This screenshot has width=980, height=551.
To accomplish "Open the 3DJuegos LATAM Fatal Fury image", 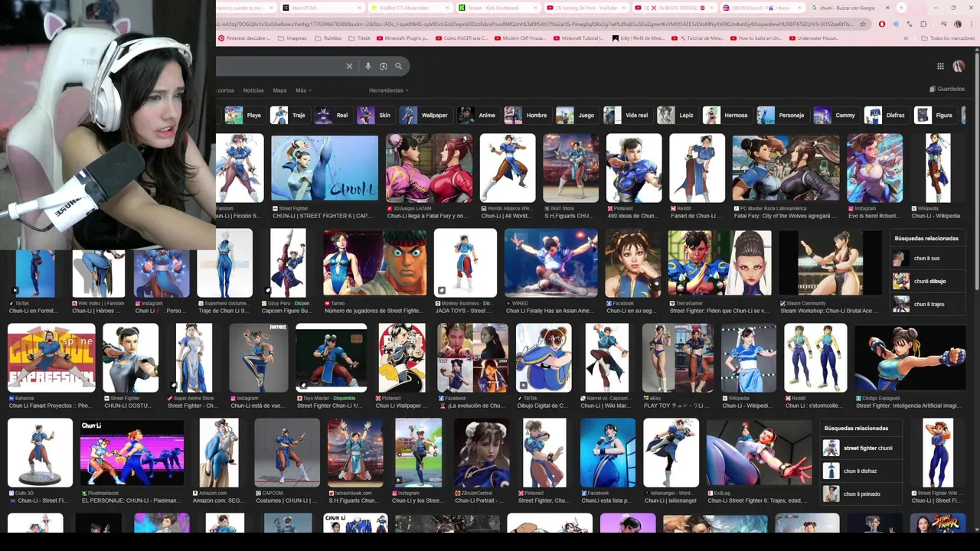I will pyautogui.click(x=430, y=168).
